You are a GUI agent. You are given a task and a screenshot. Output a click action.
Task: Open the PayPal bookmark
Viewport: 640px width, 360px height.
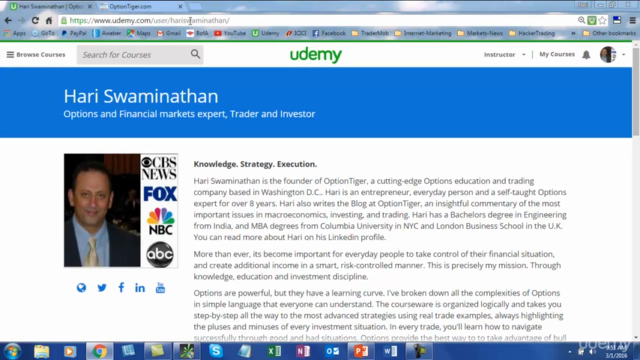(74, 33)
